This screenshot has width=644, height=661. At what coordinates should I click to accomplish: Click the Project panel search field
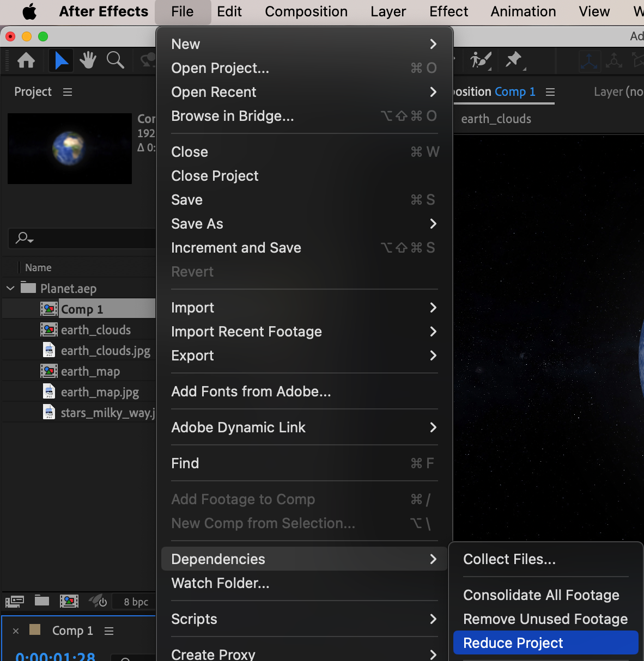[82, 238]
